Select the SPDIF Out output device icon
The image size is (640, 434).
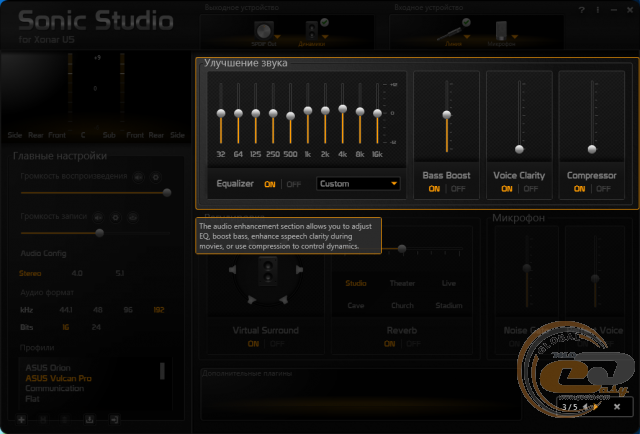[x=263, y=30]
